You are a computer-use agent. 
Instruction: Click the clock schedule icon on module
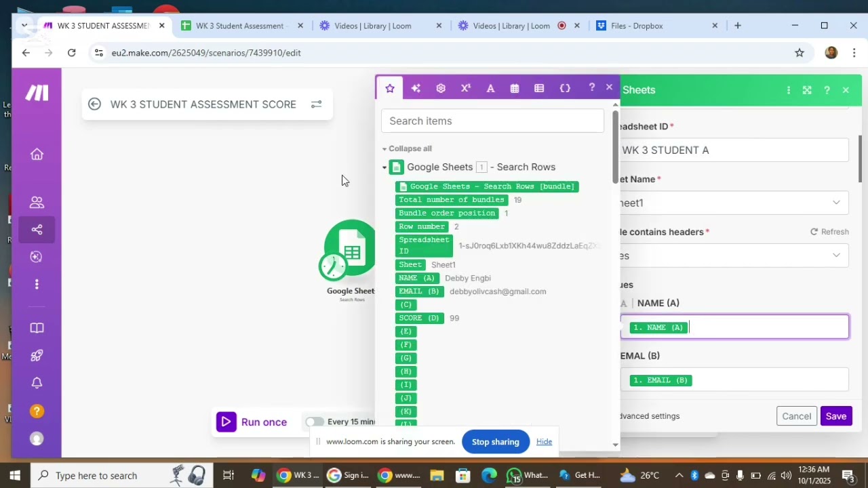[x=332, y=266]
